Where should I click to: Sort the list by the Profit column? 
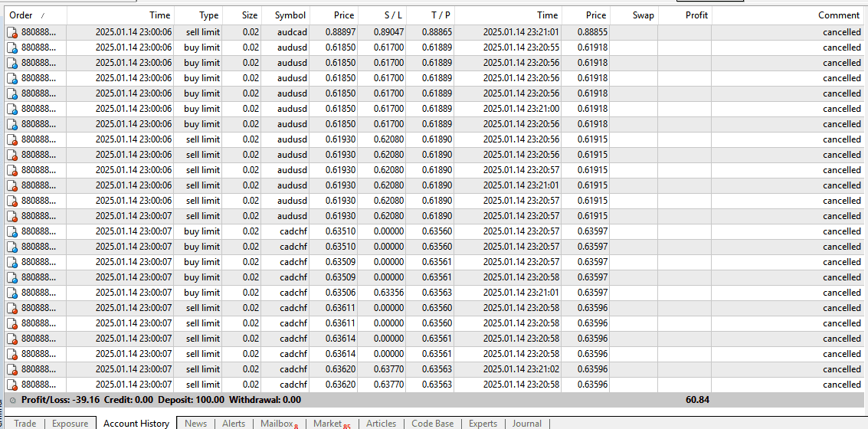[696, 15]
